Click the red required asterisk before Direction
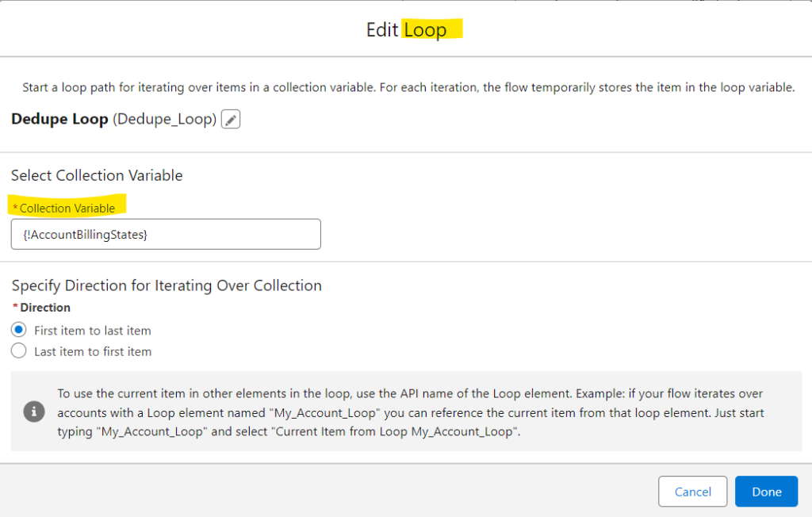This screenshot has width=812, height=517. [15, 307]
